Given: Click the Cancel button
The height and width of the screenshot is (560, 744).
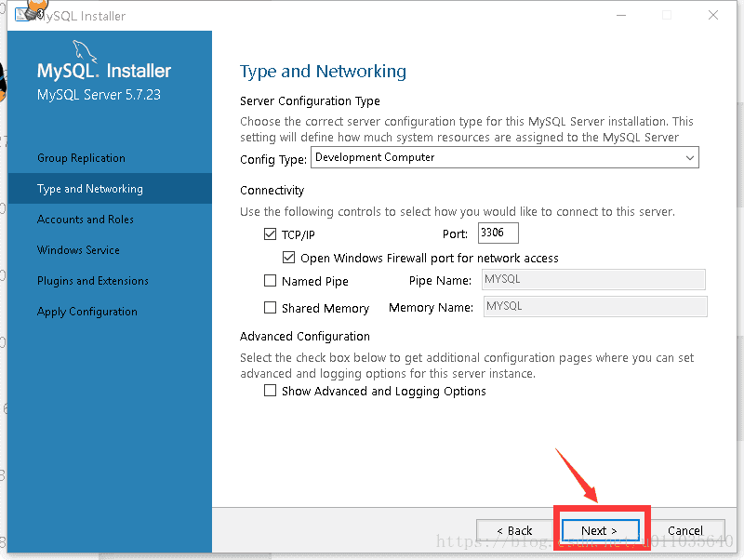Looking at the screenshot, I should 685,530.
